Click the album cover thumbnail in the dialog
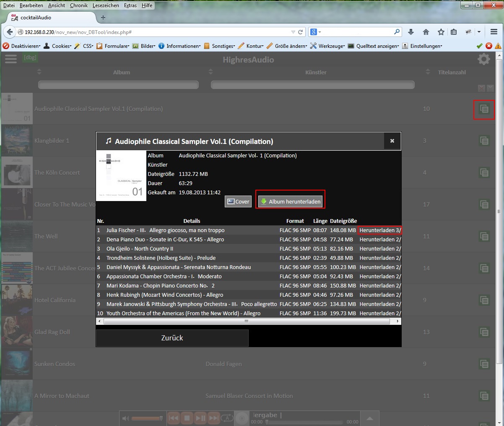 point(121,176)
